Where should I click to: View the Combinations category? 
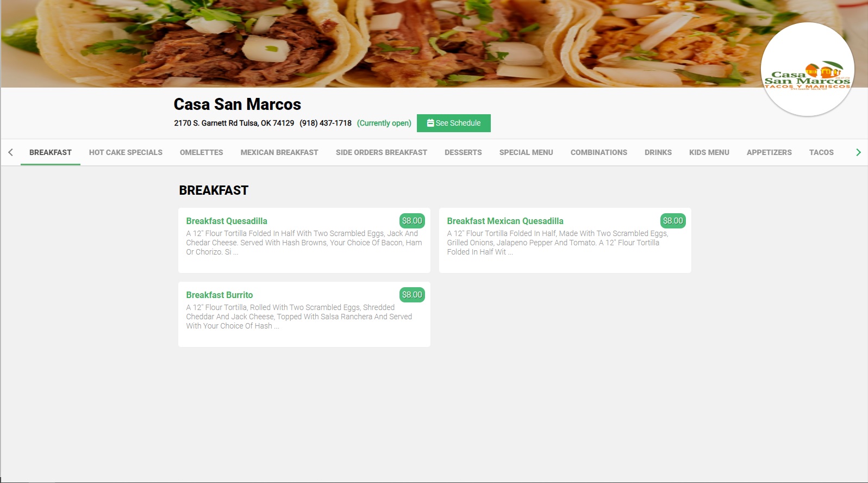(x=598, y=152)
